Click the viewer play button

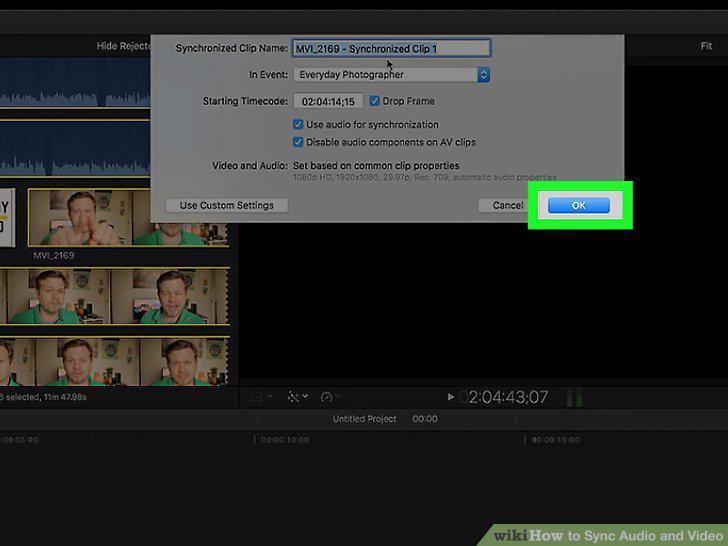click(x=450, y=397)
